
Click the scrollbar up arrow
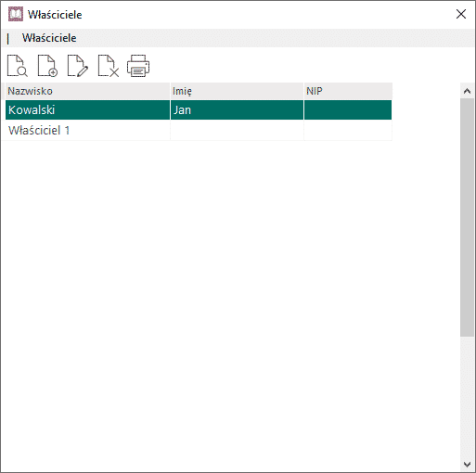(x=468, y=91)
